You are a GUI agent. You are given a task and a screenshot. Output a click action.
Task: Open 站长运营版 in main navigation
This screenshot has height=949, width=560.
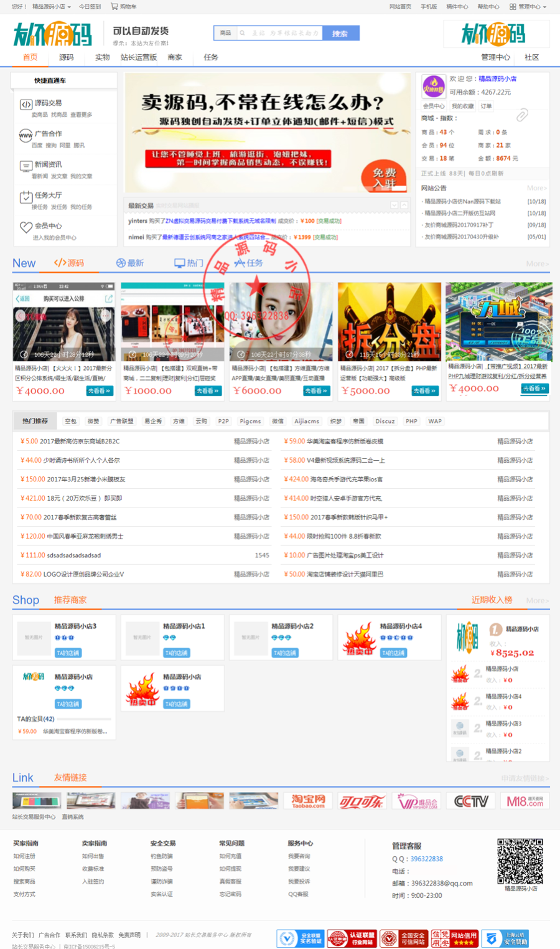click(139, 57)
